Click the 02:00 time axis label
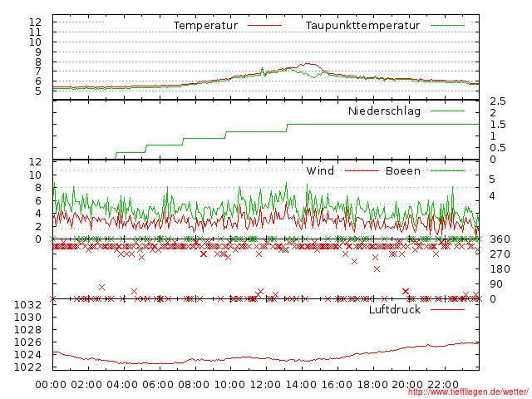The height and width of the screenshot is (399, 532). tap(86, 385)
